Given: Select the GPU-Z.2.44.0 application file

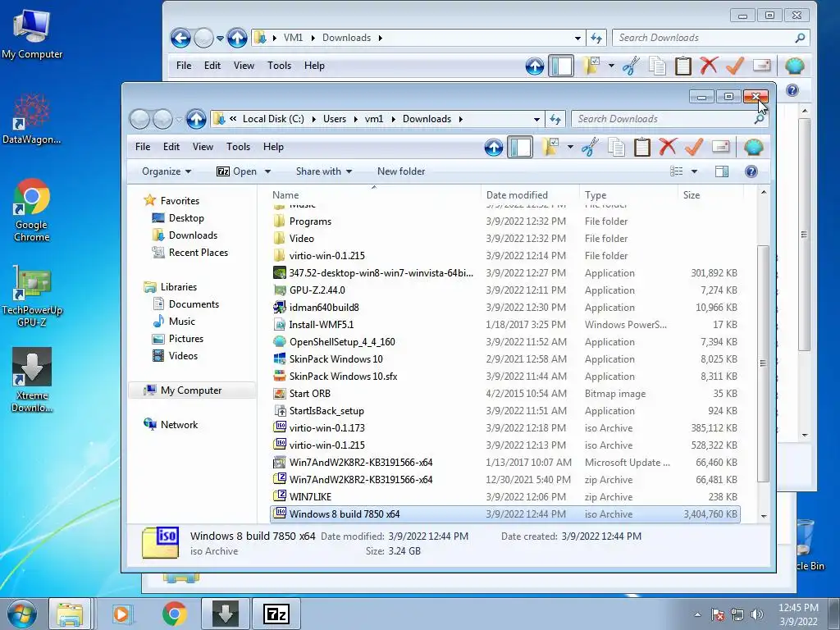Looking at the screenshot, I should tap(505, 290).
